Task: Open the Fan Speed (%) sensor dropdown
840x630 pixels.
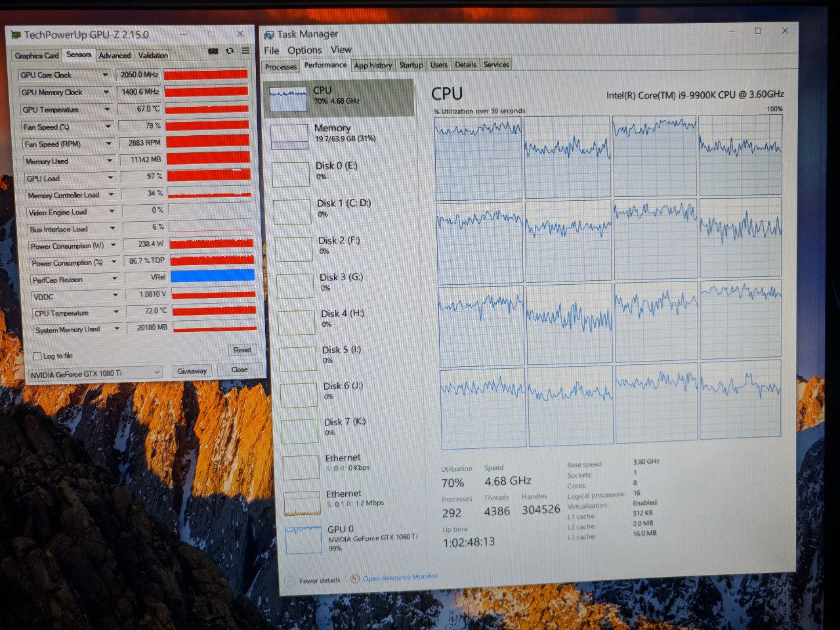Action: [x=108, y=127]
